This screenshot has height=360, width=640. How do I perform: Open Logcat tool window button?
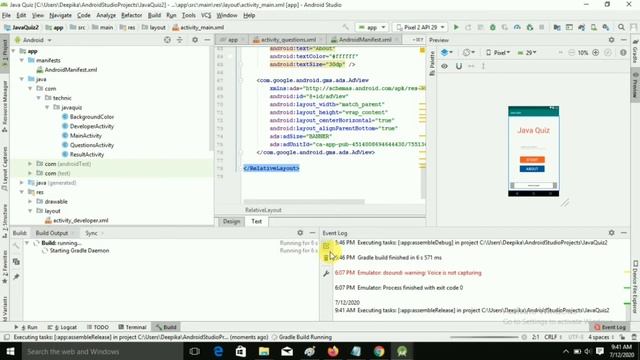62,327
